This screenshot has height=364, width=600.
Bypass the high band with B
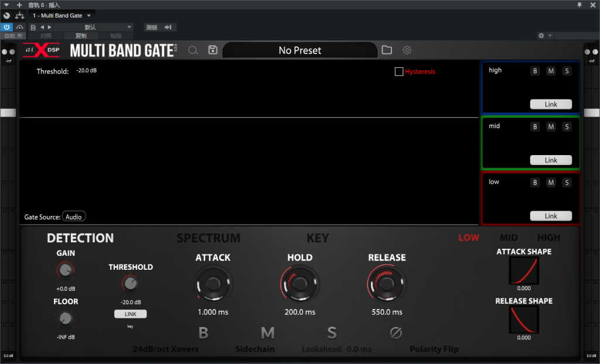(535, 71)
